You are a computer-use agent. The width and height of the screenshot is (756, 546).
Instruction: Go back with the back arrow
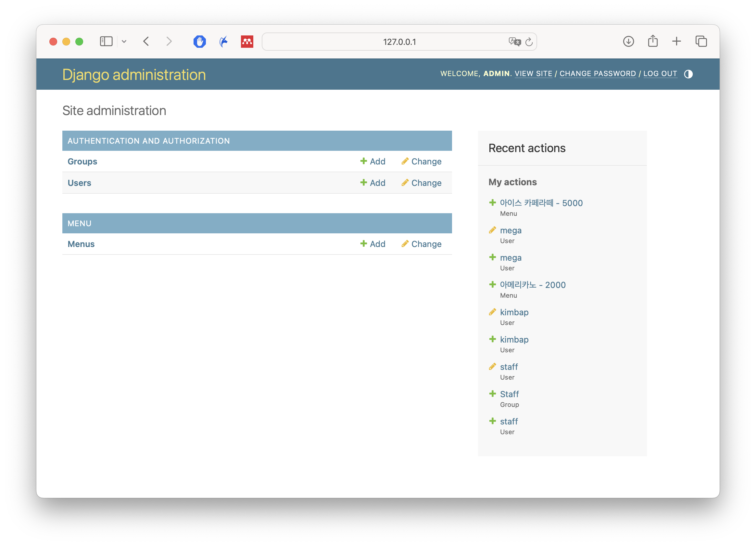coord(146,41)
